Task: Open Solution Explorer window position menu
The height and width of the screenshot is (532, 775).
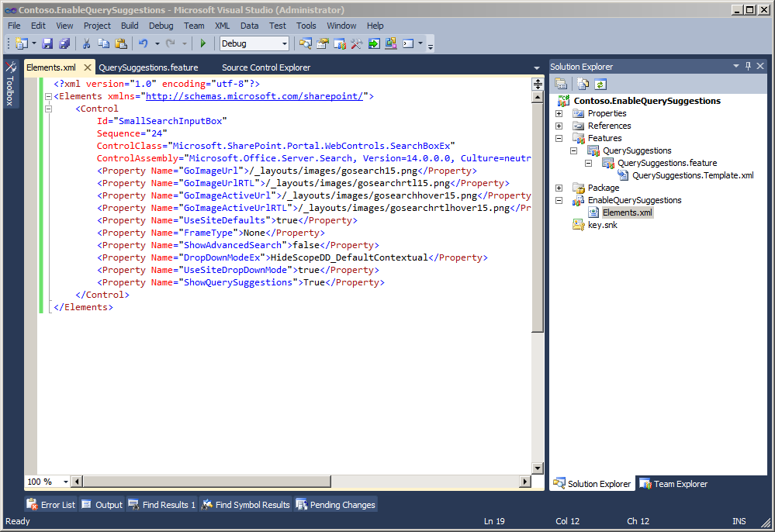Action: [x=736, y=66]
